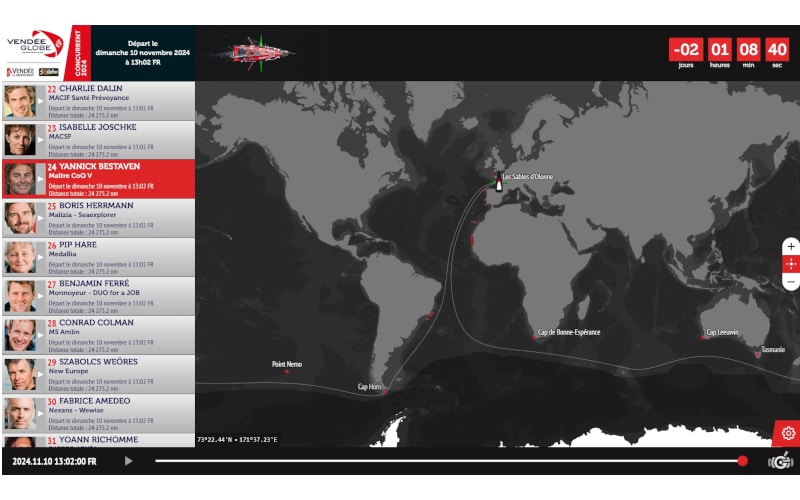Expand Yannick Bestaven's row arrow
Image resolution: width=800 pixels, height=500 pixels.
[40, 179]
